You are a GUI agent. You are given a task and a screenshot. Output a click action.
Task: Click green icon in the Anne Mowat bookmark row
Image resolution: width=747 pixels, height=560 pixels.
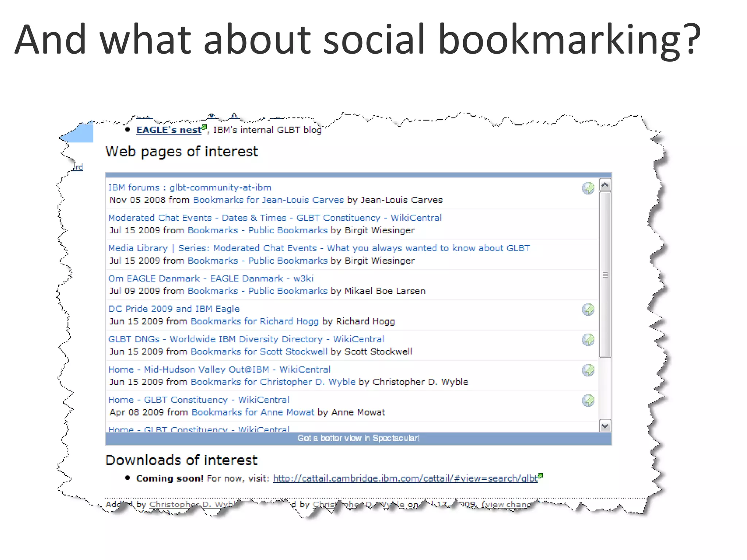(588, 400)
